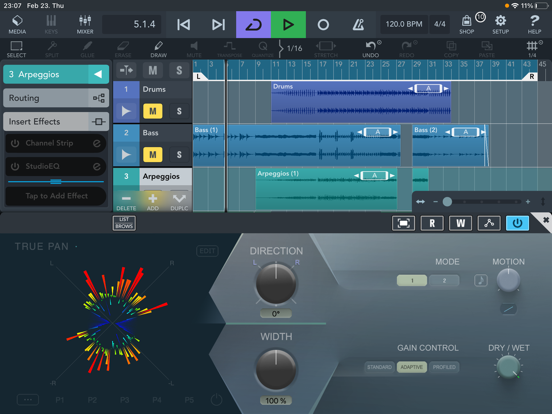
Task: Collapse the 3 Arpeggios inspector arrow
Action: [98, 74]
